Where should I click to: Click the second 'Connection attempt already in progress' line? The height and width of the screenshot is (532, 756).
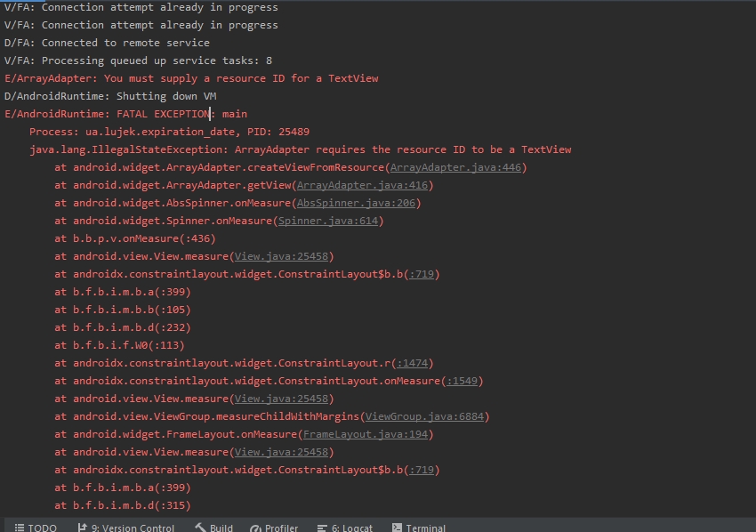[141, 25]
